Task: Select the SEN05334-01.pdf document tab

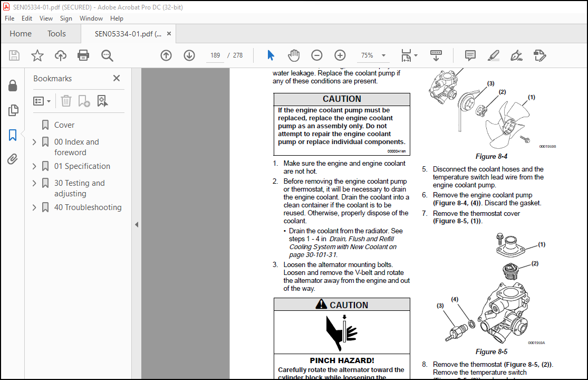Action: coord(128,34)
